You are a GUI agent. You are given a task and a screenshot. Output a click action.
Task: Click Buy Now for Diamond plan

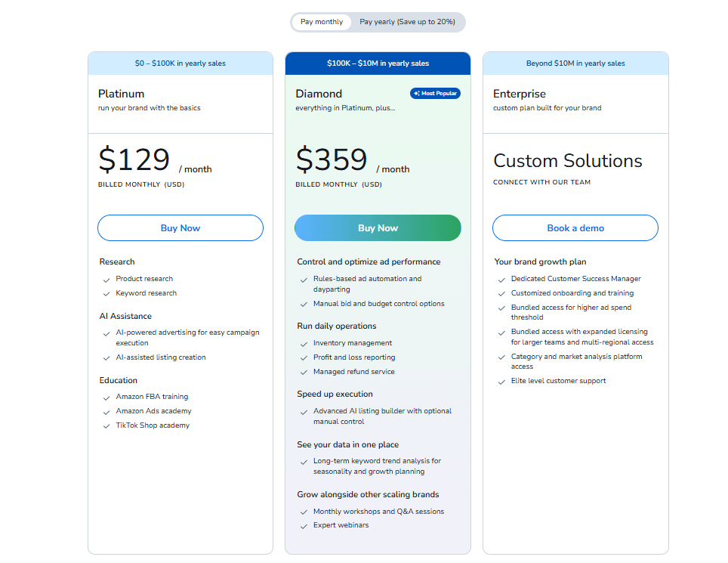pos(378,228)
